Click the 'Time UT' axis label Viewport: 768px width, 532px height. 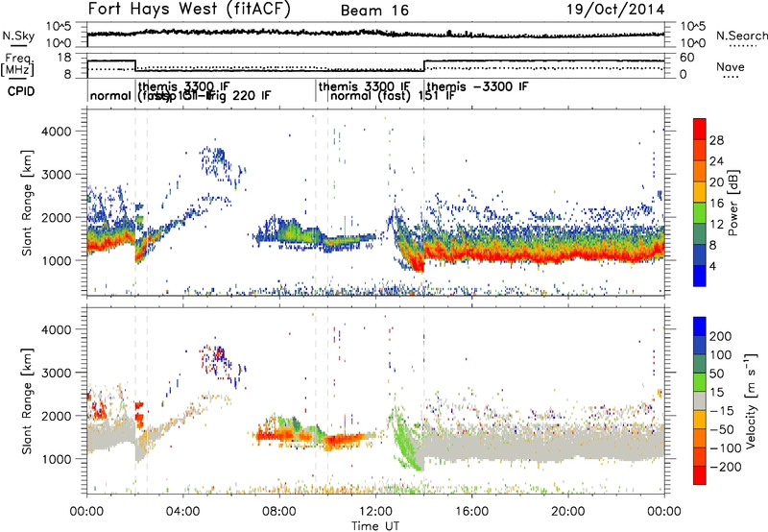375,526
